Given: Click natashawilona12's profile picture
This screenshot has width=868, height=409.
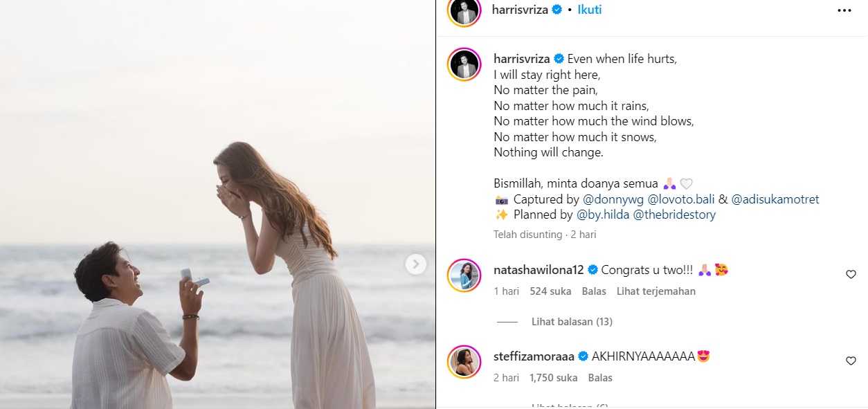Looking at the screenshot, I should click(x=464, y=275).
